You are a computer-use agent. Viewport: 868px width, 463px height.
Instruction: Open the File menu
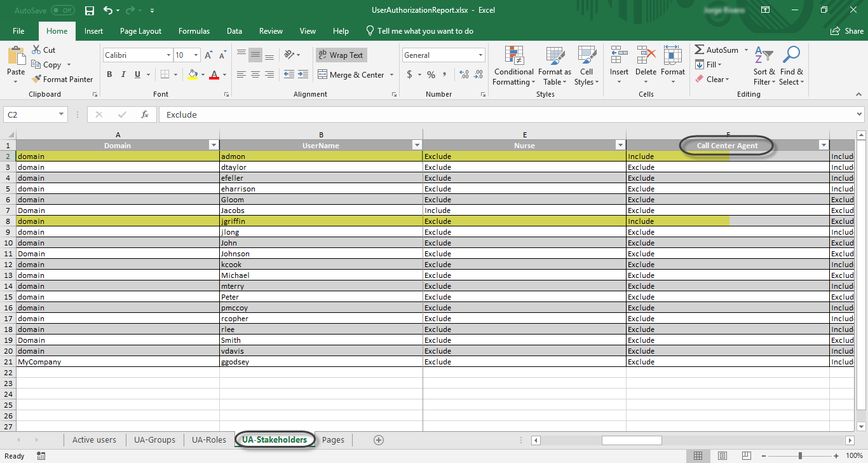(18, 31)
